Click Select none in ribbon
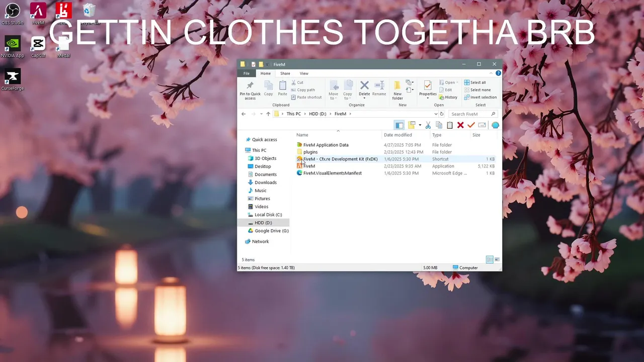The image size is (644, 362). (477, 90)
